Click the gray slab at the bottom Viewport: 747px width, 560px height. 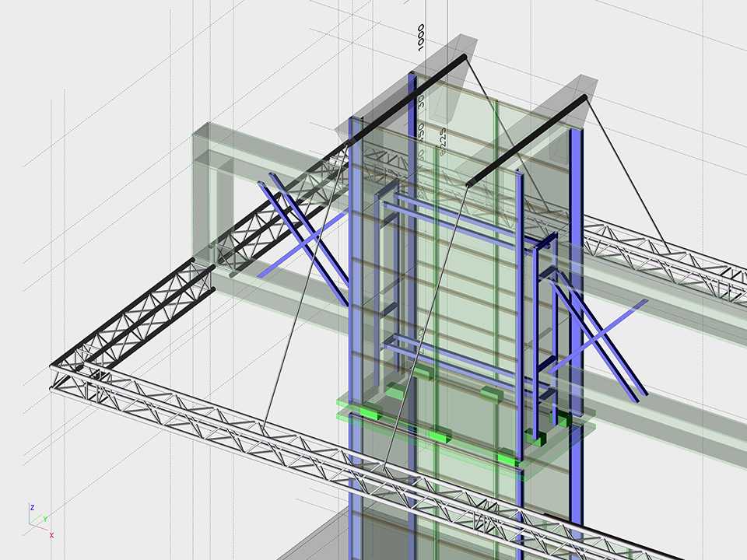point(327,544)
